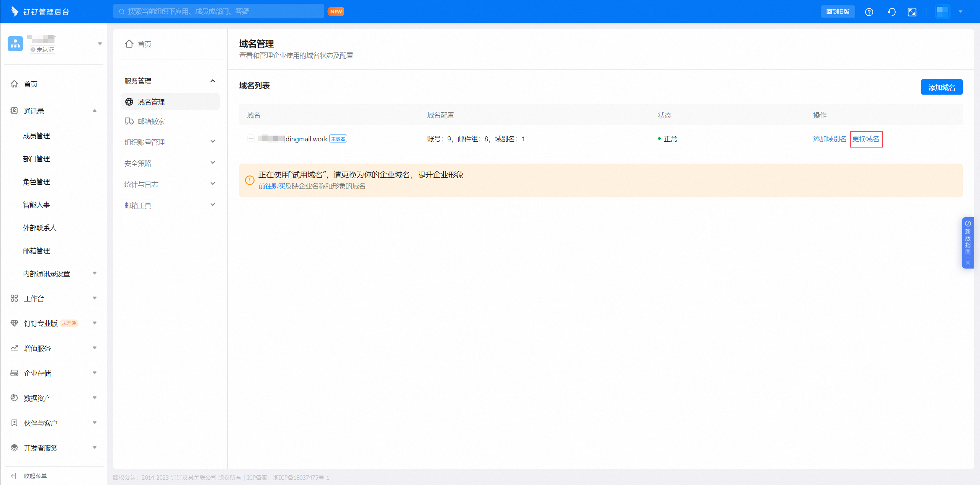Viewport: 980px width, 485px height.
Task: Open 部门管理
Action: (x=36, y=159)
